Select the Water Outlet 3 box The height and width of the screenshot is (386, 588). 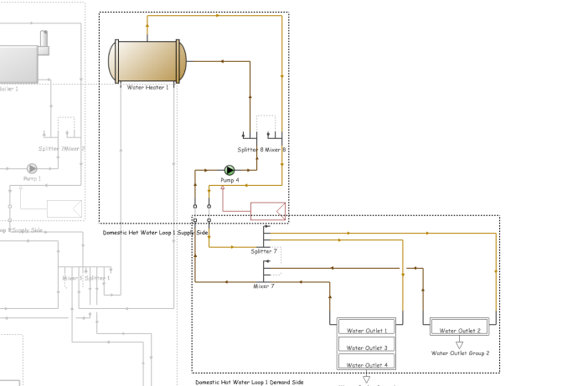[x=366, y=345]
